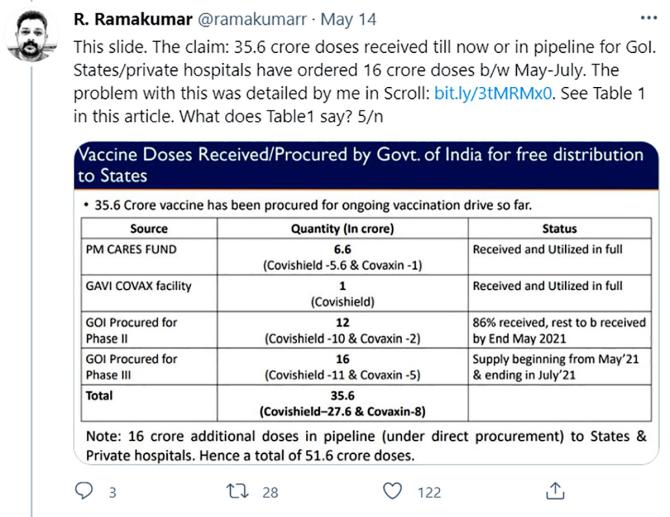Click the reply count 3
The height and width of the screenshot is (517, 670).
[112, 493]
